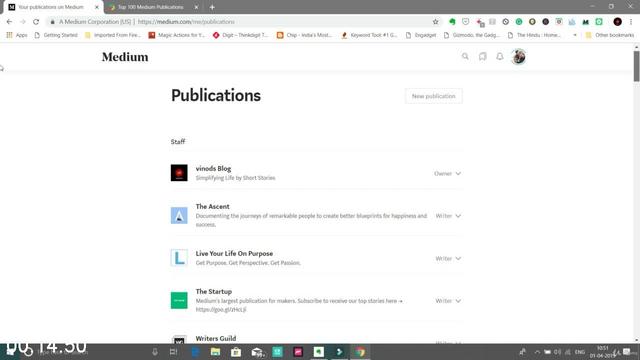Image resolution: width=640 pixels, height=360 pixels.
Task: Click the page vertical scrollbar thumb
Action: [x=636, y=66]
